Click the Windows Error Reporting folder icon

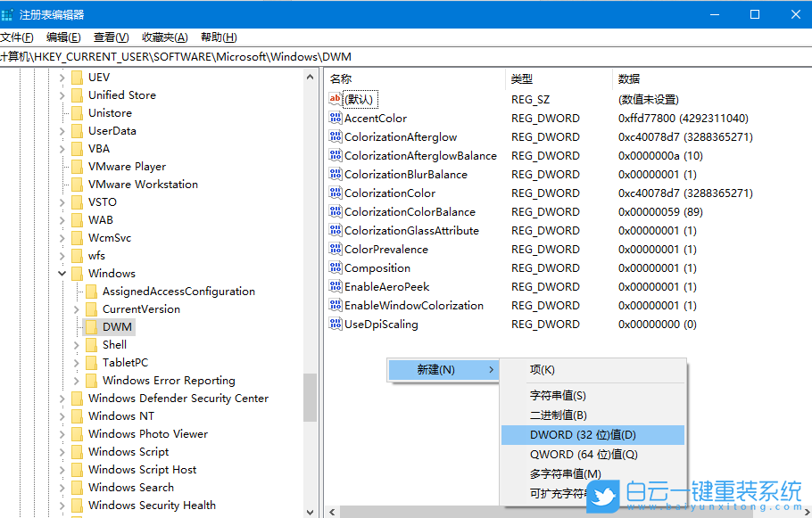[x=91, y=380]
